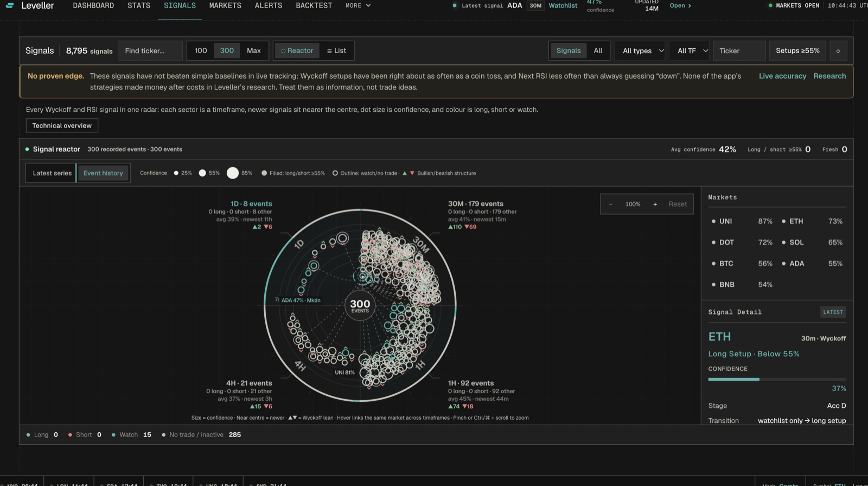Click the refresh icon beside Setups ≥55%

(x=838, y=51)
